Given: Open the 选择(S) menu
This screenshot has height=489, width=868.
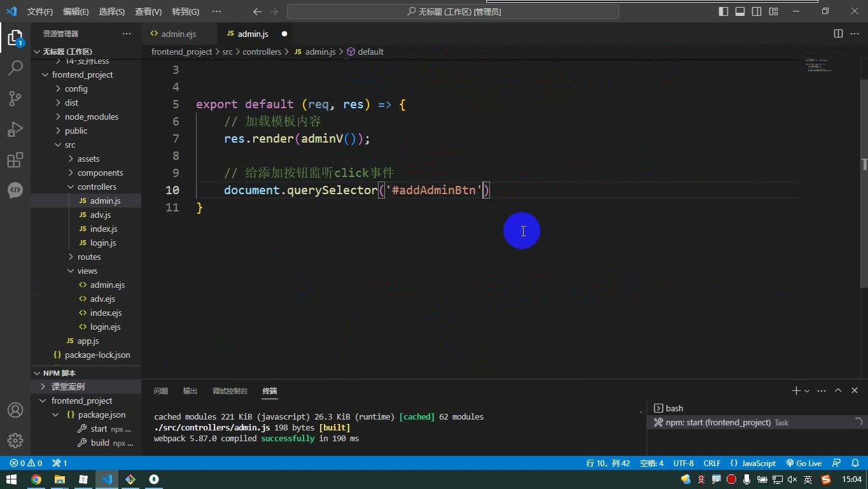Looking at the screenshot, I should point(112,11).
